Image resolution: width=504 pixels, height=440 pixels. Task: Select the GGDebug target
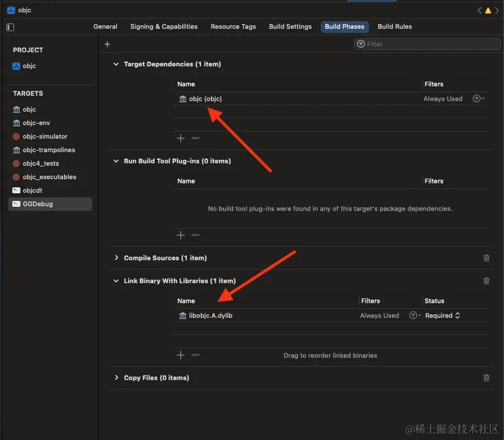(x=50, y=204)
